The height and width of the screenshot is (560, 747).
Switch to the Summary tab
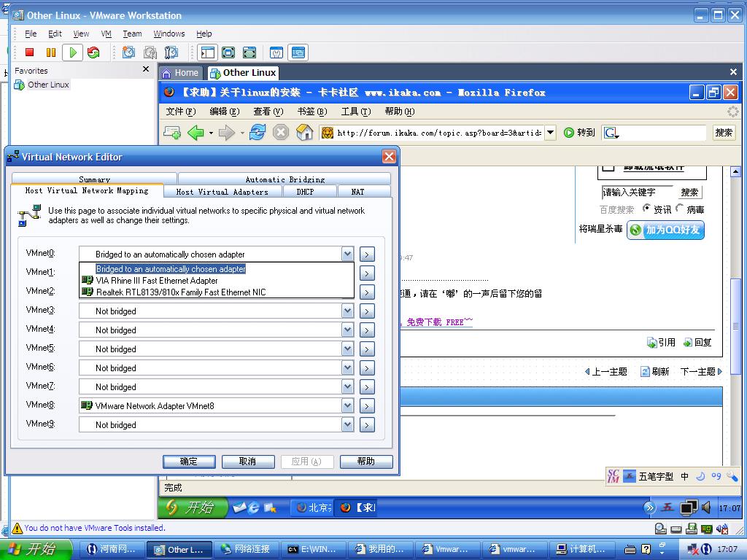point(94,179)
